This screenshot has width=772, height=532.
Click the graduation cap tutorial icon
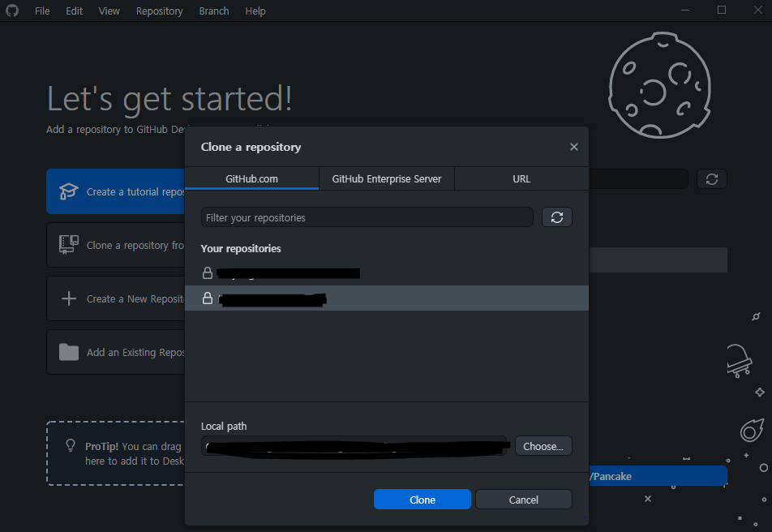pyautogui.click(x=68, y=191)
